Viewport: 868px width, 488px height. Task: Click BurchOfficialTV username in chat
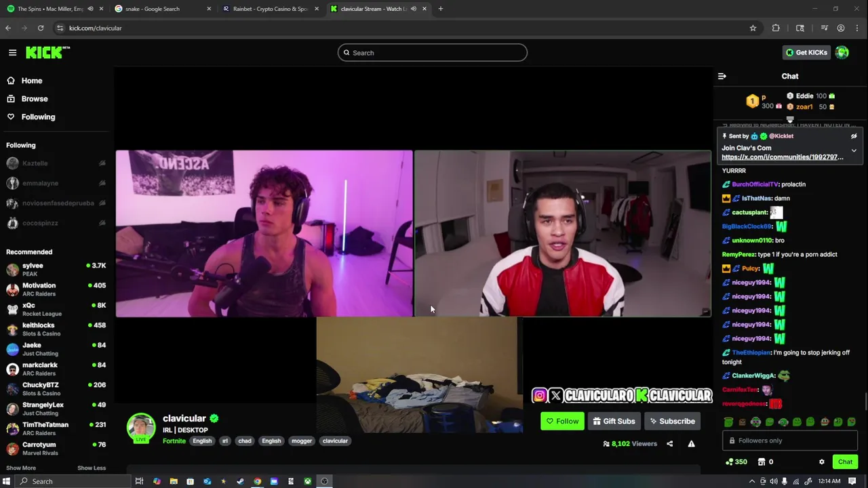coord(755,184)
